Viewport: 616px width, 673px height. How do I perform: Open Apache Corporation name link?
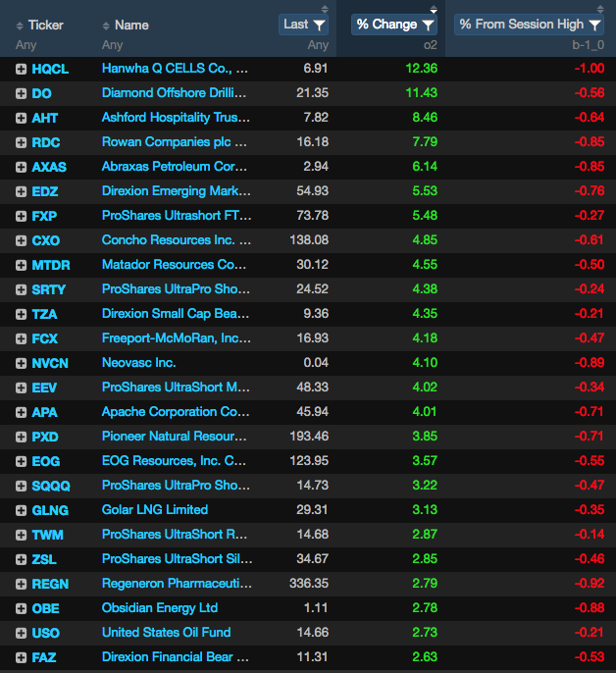pos(176,412)
